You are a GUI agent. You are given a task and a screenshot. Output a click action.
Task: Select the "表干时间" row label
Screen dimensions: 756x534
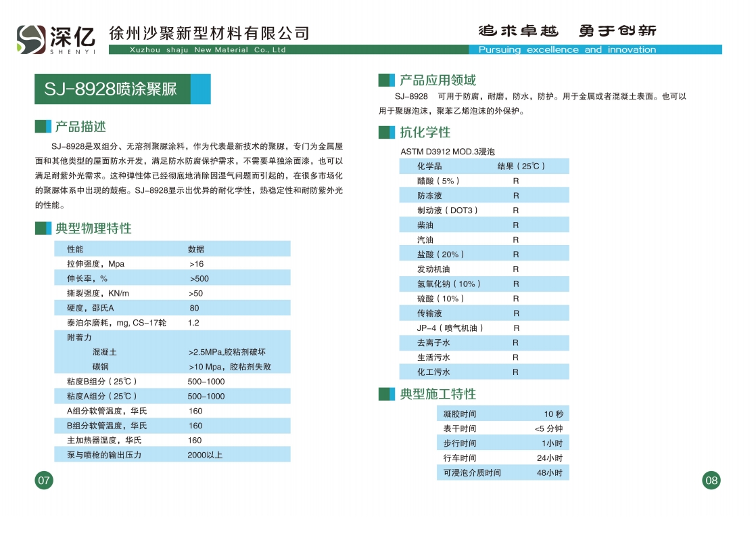[x=459, y=428]
